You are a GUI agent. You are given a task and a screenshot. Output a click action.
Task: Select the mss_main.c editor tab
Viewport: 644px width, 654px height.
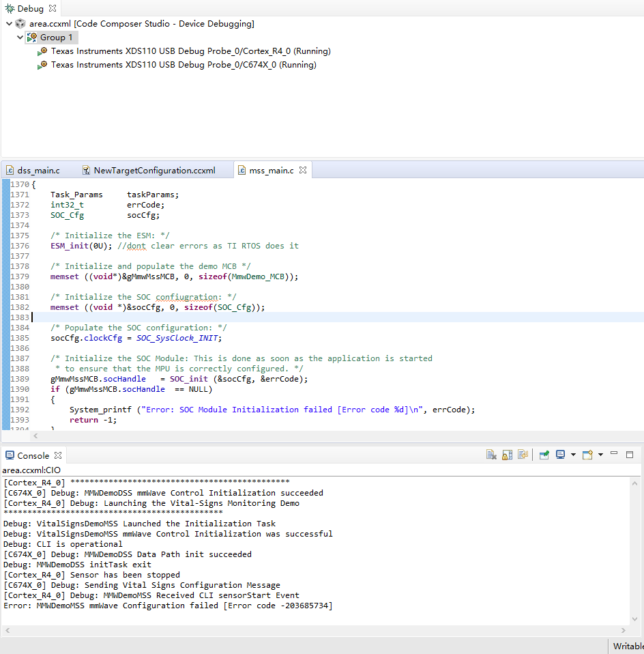pyautogui.click(x=272, y=170)
